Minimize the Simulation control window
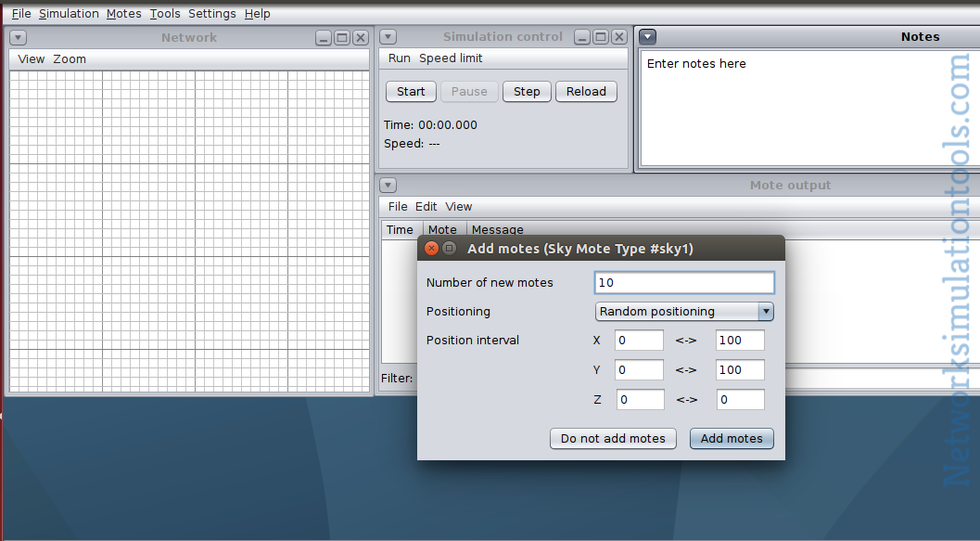The width and height of the screenshot is (980, 541). click(582, 37)
